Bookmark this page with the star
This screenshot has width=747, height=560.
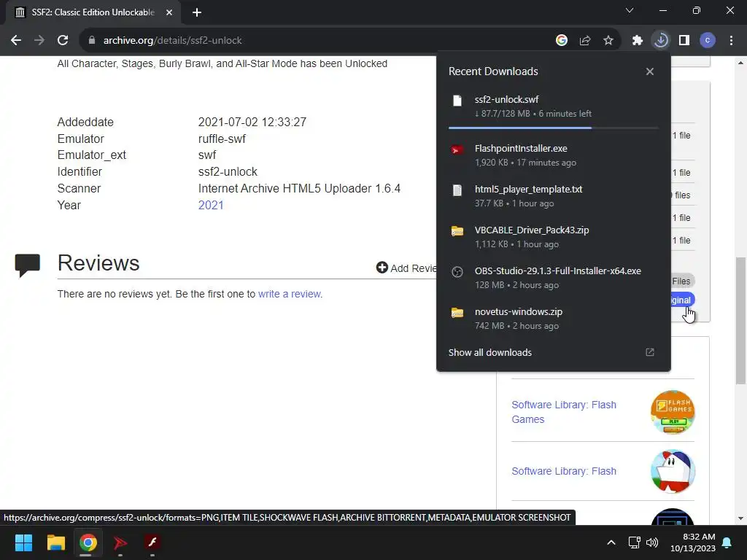(x=608, y=41)
